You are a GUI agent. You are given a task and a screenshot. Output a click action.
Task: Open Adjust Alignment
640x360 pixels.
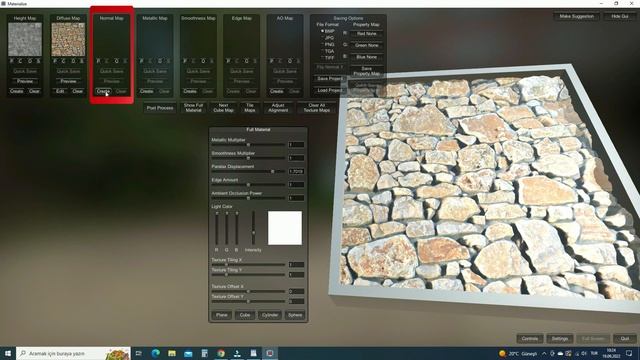pos(278,108)
